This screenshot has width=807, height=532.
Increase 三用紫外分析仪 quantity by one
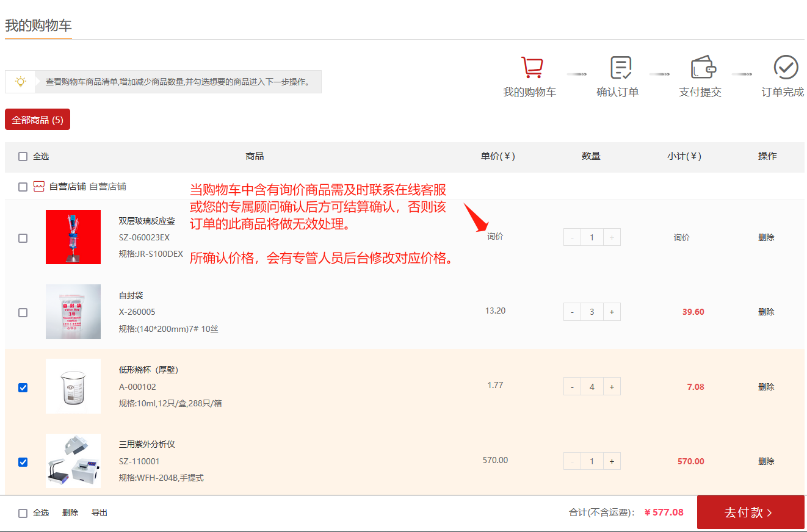tap(612, 461)
